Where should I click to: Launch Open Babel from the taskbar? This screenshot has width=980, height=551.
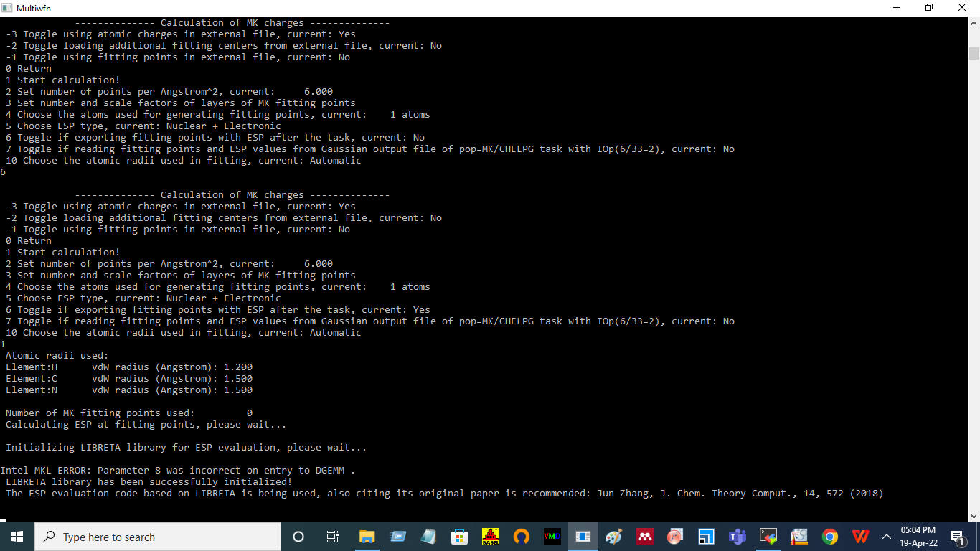[x=491, y=537]
